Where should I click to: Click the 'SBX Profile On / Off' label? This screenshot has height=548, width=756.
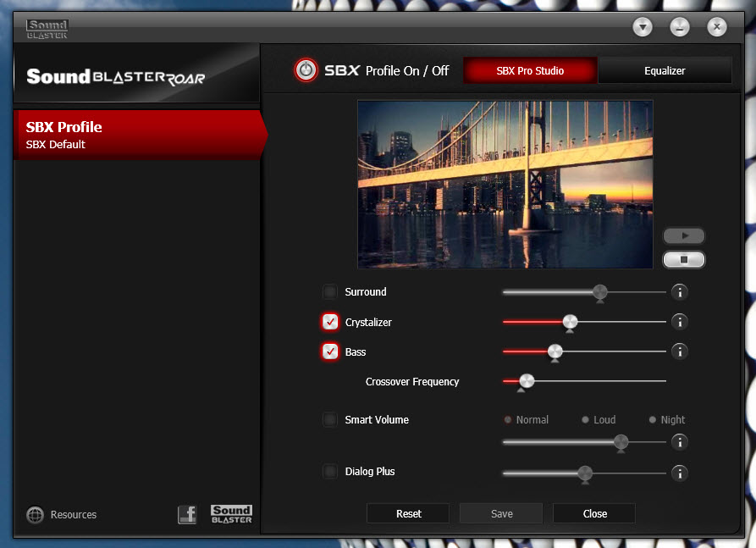(x=386, y=70)
